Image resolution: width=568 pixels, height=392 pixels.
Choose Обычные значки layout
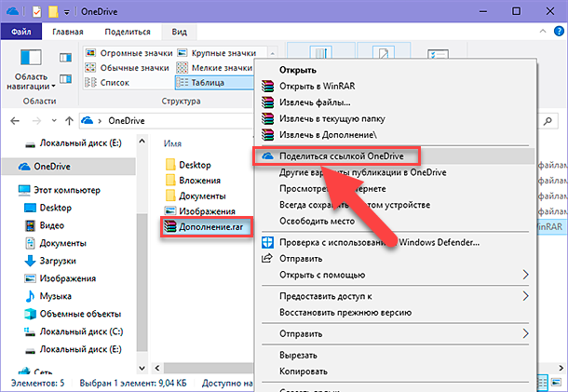click(128, 68)
